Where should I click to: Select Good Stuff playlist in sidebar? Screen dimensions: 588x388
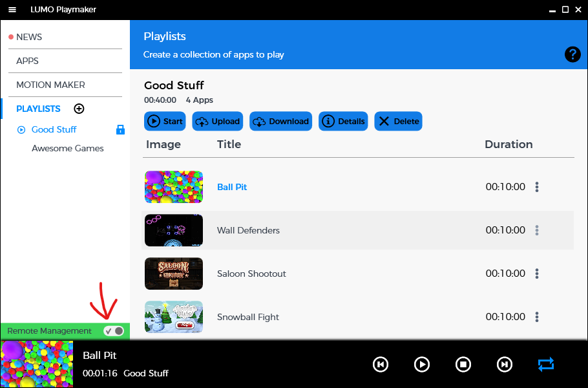(x=54, y=130)
